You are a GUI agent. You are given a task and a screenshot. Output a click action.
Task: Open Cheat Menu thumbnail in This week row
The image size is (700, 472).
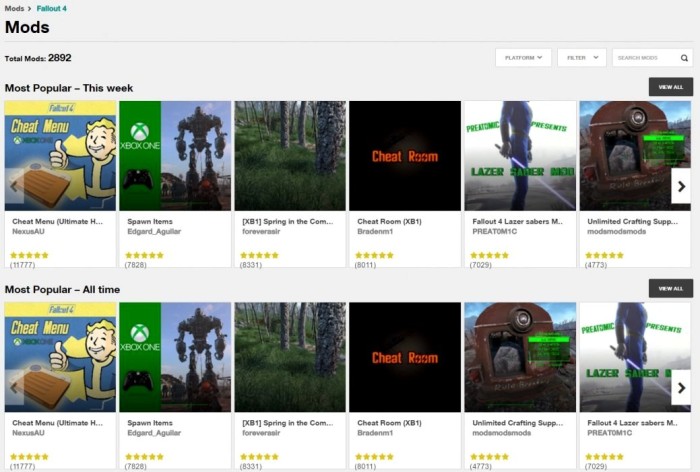point(60,156)
